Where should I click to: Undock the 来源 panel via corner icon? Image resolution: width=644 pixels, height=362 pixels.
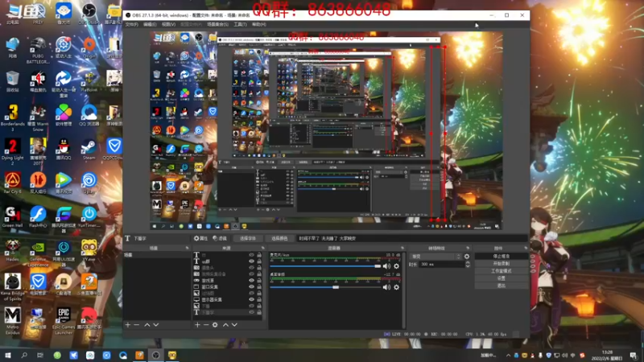[263, 248]
